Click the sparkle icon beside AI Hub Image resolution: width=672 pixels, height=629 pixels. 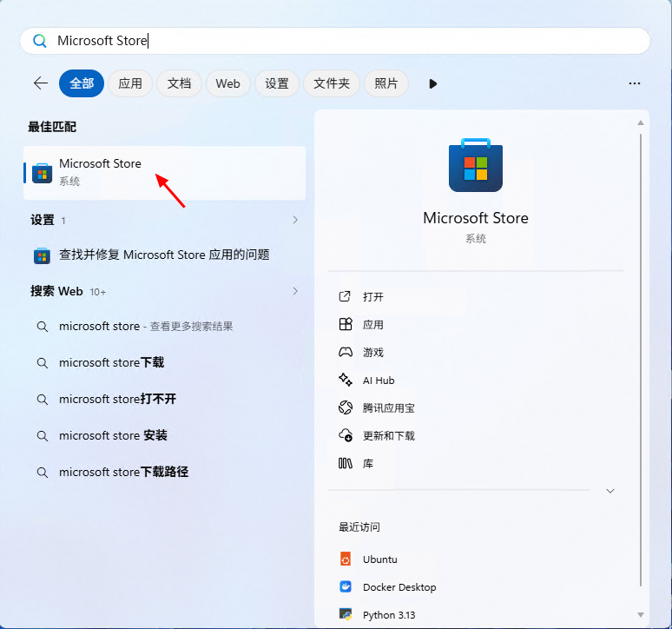coord(346,380)
